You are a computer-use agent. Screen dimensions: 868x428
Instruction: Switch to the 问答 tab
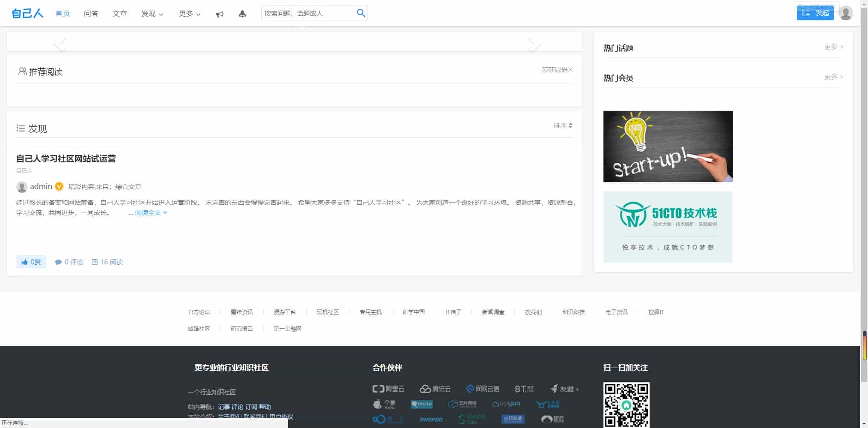pyautogui.click(x=91, y=13)
